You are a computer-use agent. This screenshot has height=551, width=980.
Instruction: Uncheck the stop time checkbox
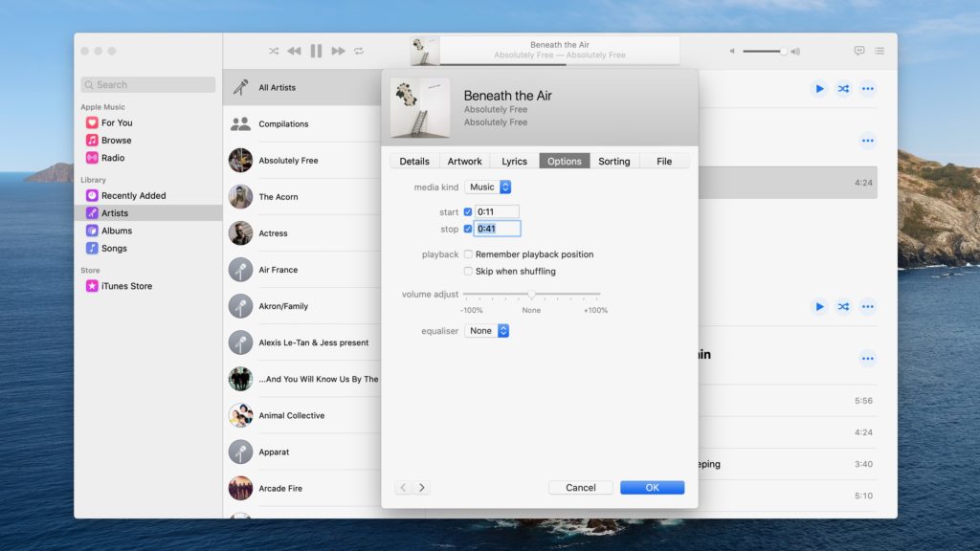[468, 230]
